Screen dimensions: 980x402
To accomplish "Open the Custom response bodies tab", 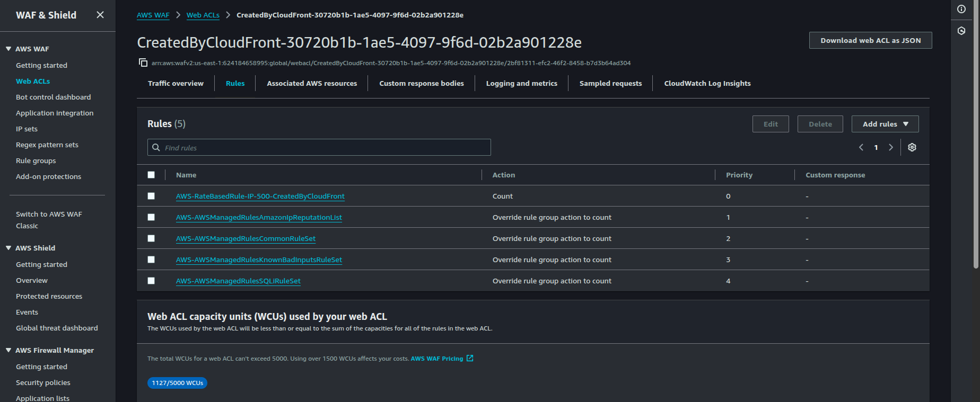I will (422, 83).
